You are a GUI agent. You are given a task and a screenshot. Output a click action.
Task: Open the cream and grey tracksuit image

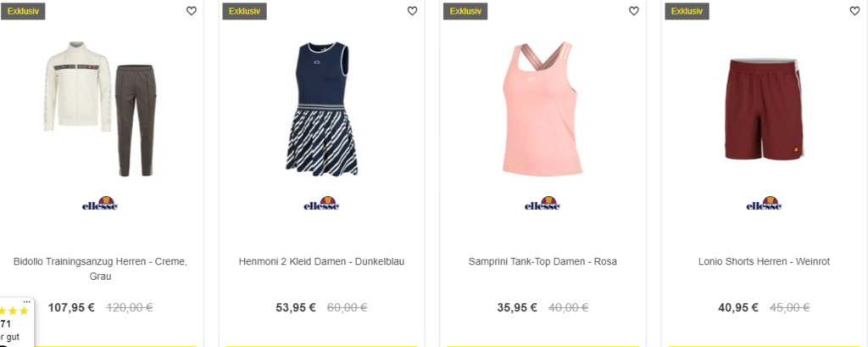click(x=100, y=108)
